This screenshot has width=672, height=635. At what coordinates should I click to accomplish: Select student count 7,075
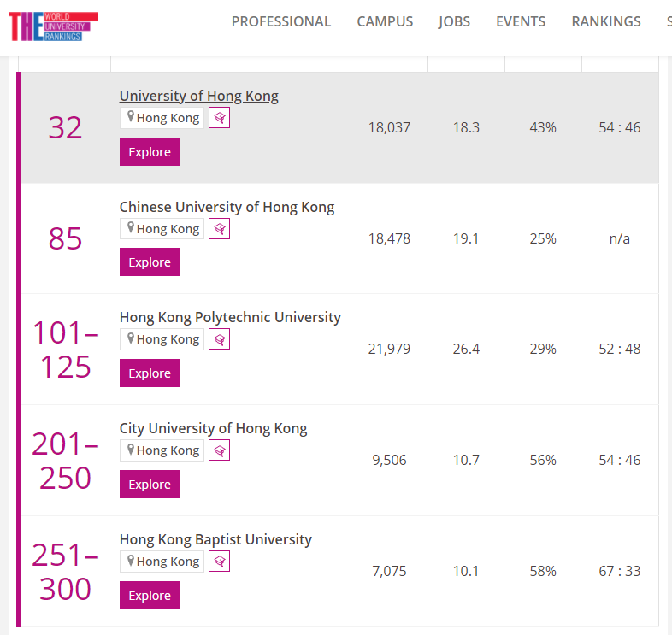[389, 571]
